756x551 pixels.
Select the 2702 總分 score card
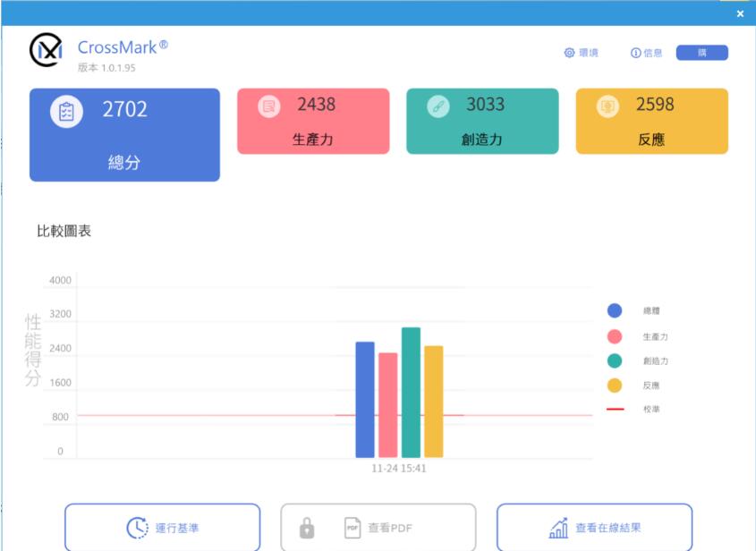[x=124, y=135]
